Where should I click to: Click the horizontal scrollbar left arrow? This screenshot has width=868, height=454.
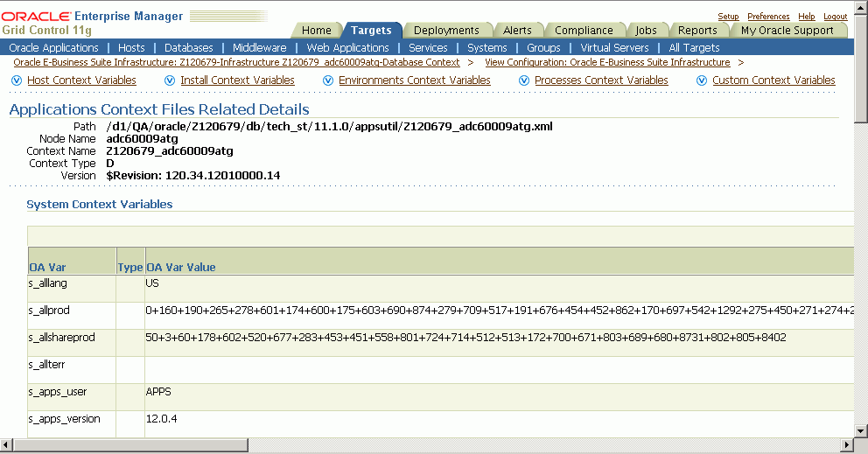click(6, 444)
